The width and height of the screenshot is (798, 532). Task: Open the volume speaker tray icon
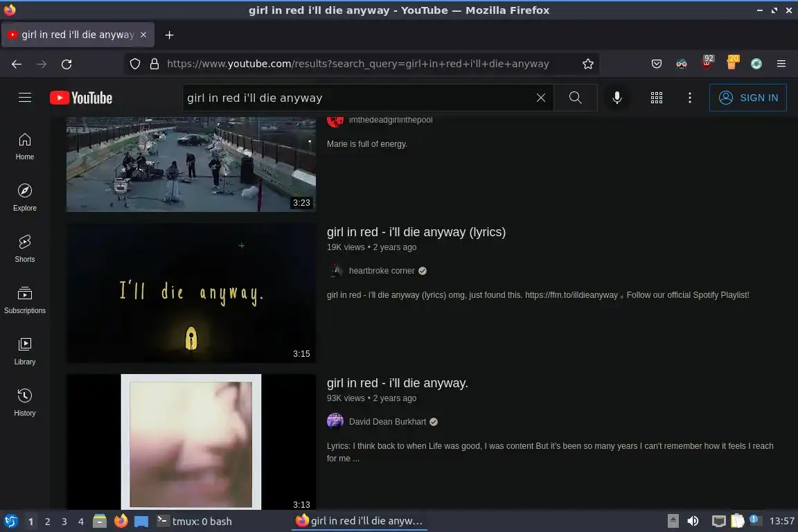click(x=693, y=521)
